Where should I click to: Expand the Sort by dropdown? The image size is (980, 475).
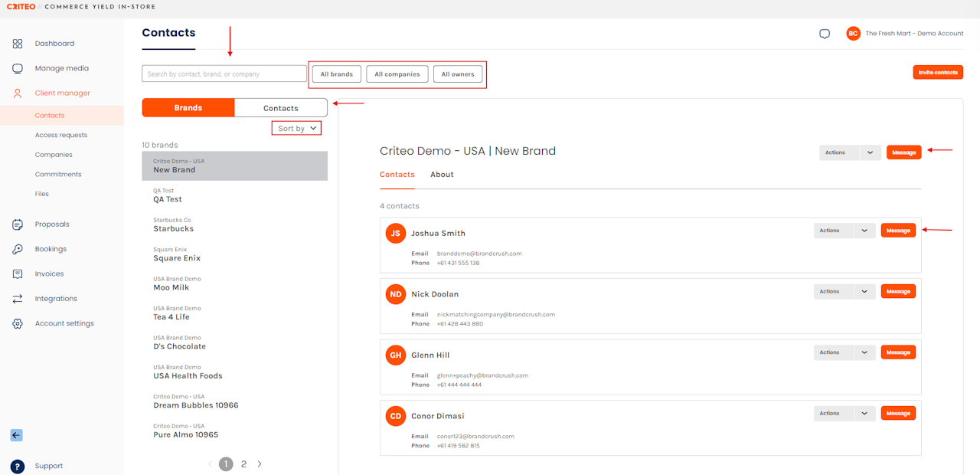point(296,129)
